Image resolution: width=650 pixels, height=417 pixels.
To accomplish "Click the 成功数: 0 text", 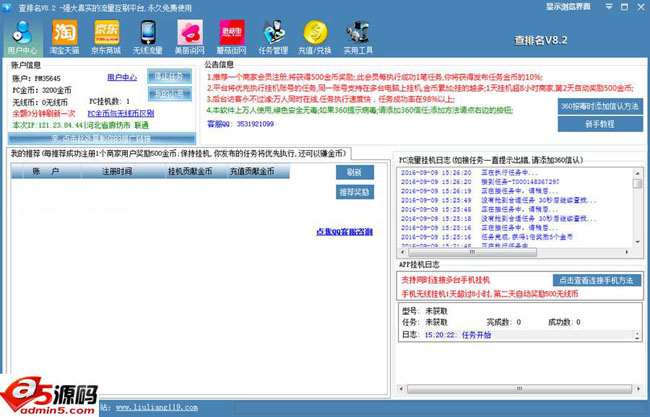I will [x=564, y=322].
